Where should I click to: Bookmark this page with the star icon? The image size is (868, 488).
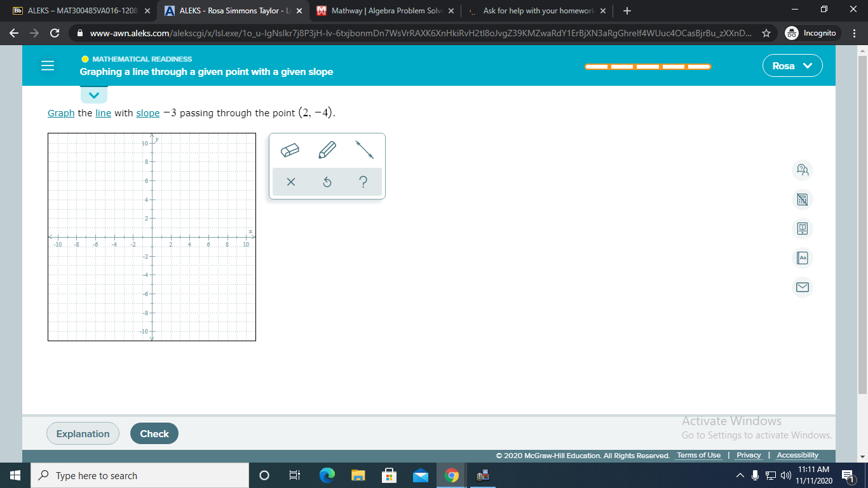tap(766, 33)
